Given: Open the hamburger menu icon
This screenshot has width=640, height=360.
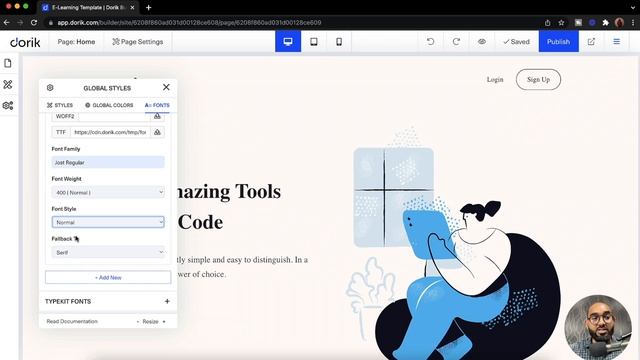Looking at the screenshot, I should point(616,42).
